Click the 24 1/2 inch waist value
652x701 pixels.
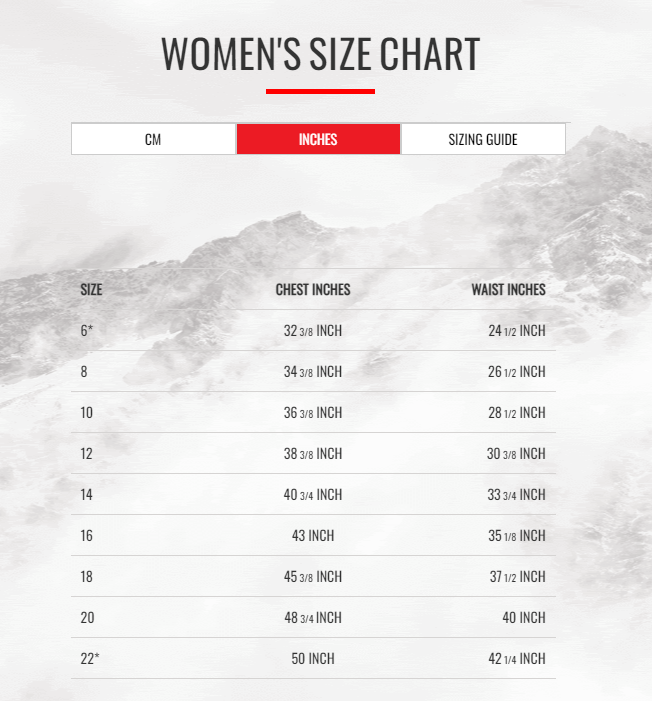tap(516, 331)
